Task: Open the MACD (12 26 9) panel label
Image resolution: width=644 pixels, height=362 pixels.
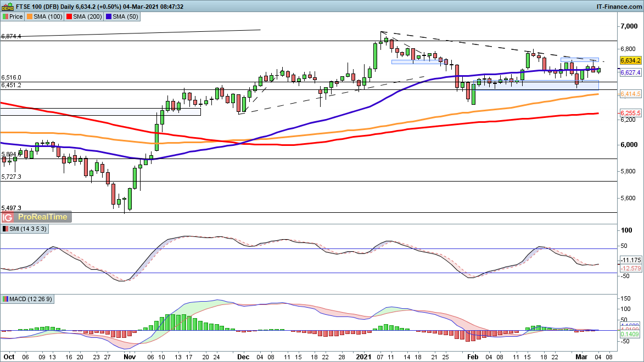Action: click(x=31, y=299)
